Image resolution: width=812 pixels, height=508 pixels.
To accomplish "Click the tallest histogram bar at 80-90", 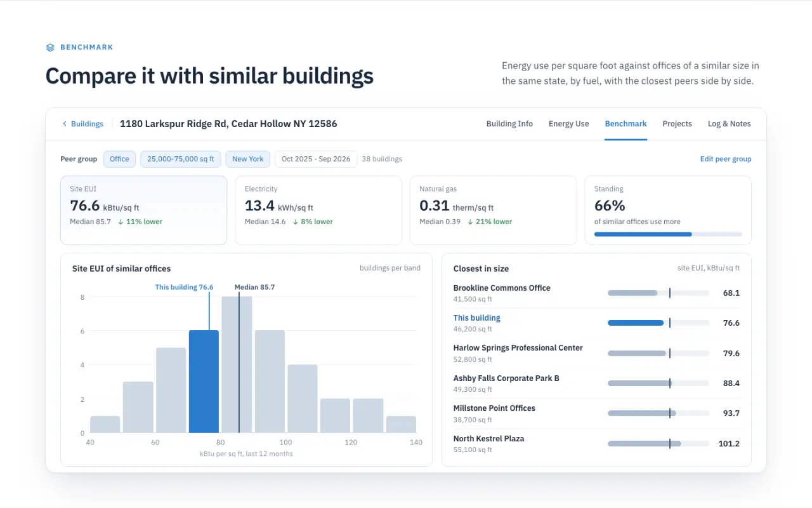I will click(x=237, y=364).
